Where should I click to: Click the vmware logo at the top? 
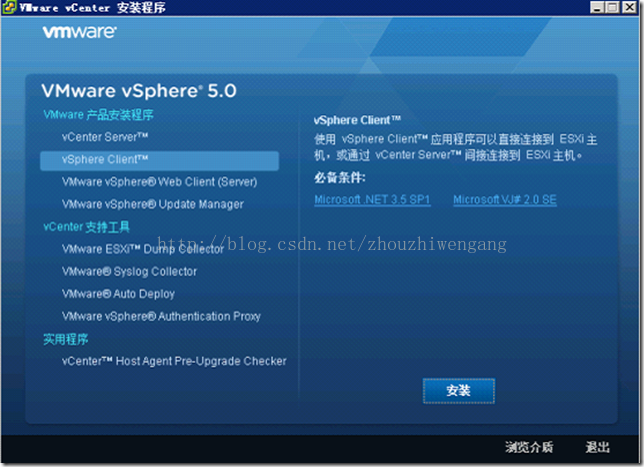click(80, 32)
